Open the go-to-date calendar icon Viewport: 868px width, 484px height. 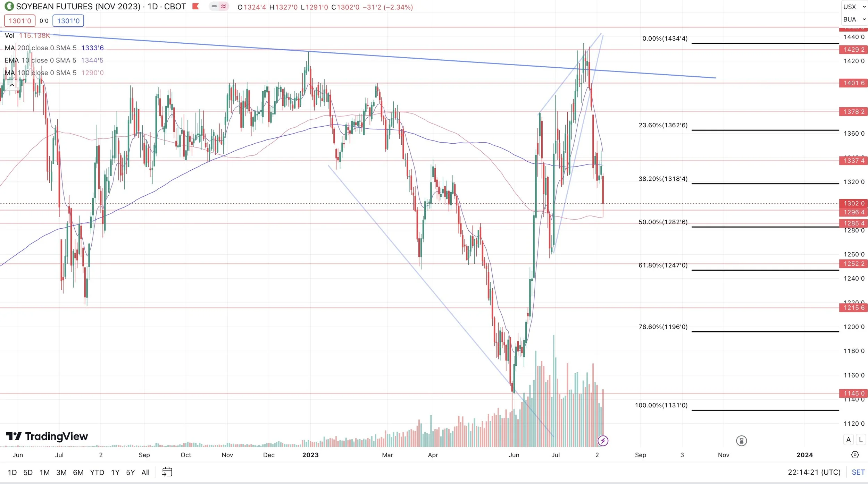click(167, 472)
